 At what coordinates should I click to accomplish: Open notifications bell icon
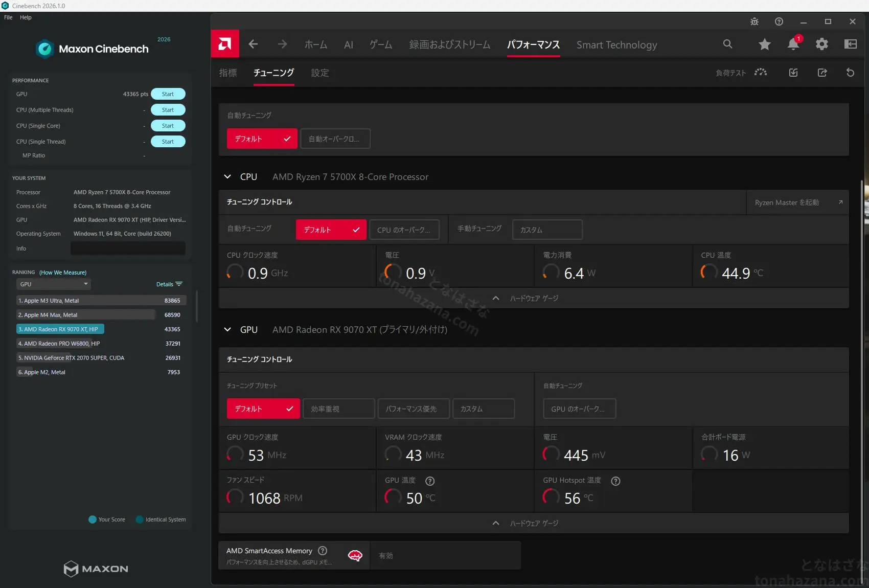pyautogui.click(x=793, y=44)
